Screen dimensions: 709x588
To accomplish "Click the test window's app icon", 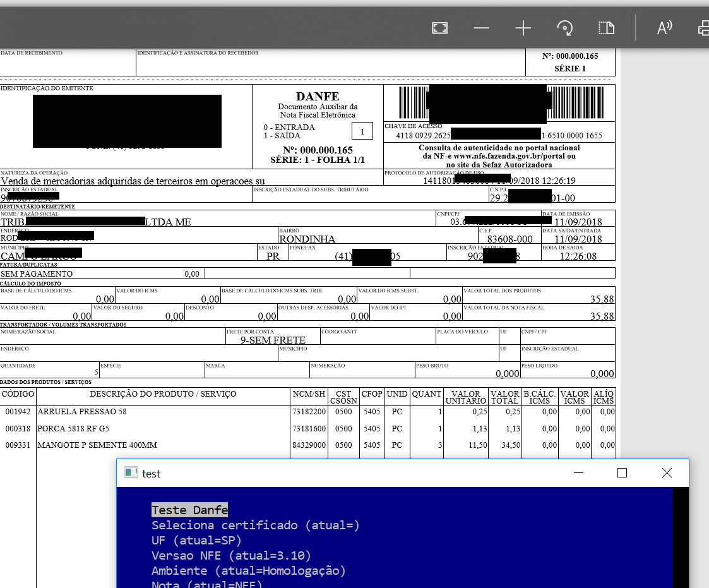I will tap(131, 473).
